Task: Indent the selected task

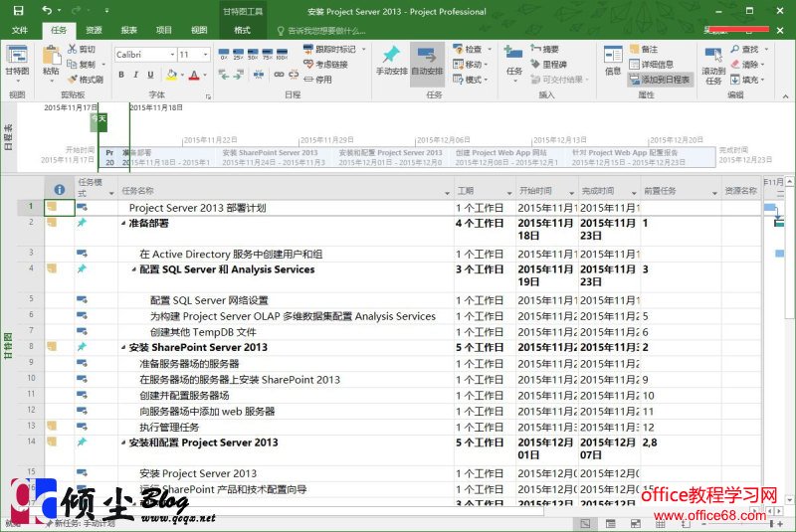Action: click(238, 75)
